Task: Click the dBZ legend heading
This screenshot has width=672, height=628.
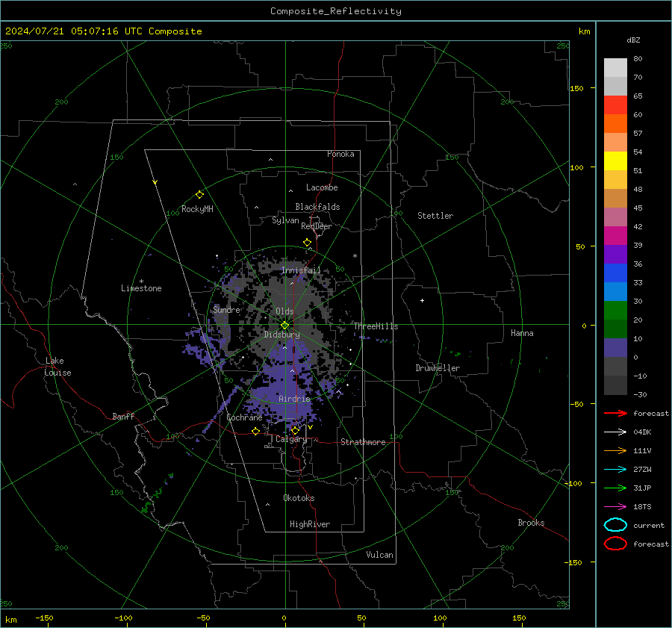Action: [633, 40]
